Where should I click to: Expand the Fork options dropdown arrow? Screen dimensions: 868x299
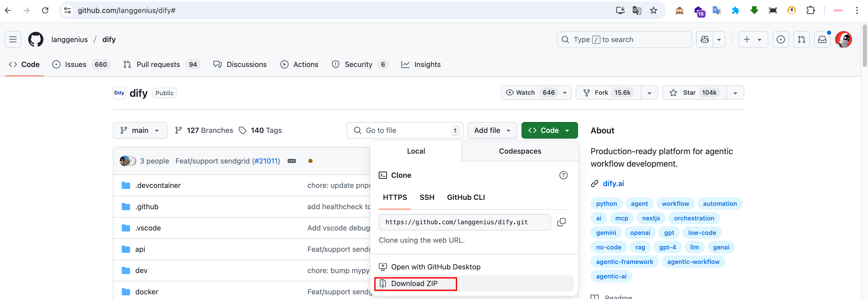pos(649,93)
